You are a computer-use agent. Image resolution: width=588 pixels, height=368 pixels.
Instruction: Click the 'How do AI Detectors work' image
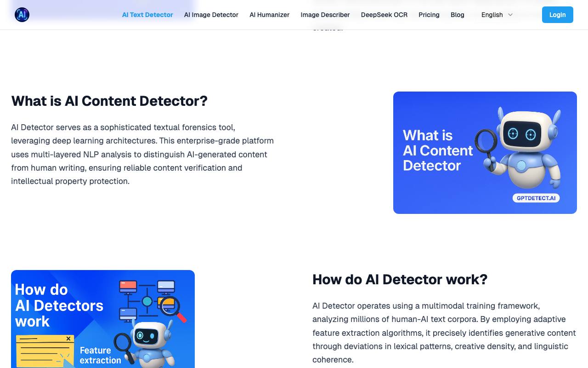(x=103, y=319)
